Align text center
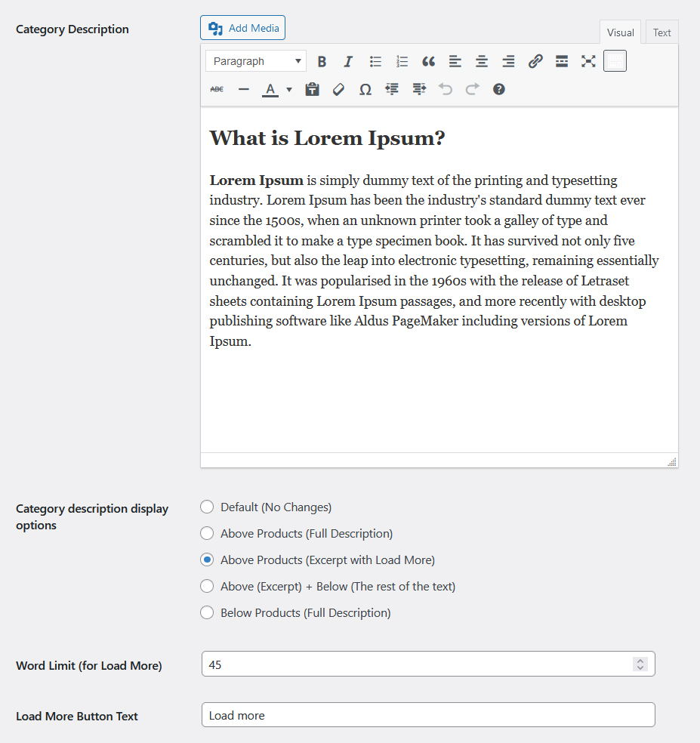Screen dimensions: 700x743 click(482, 61)
